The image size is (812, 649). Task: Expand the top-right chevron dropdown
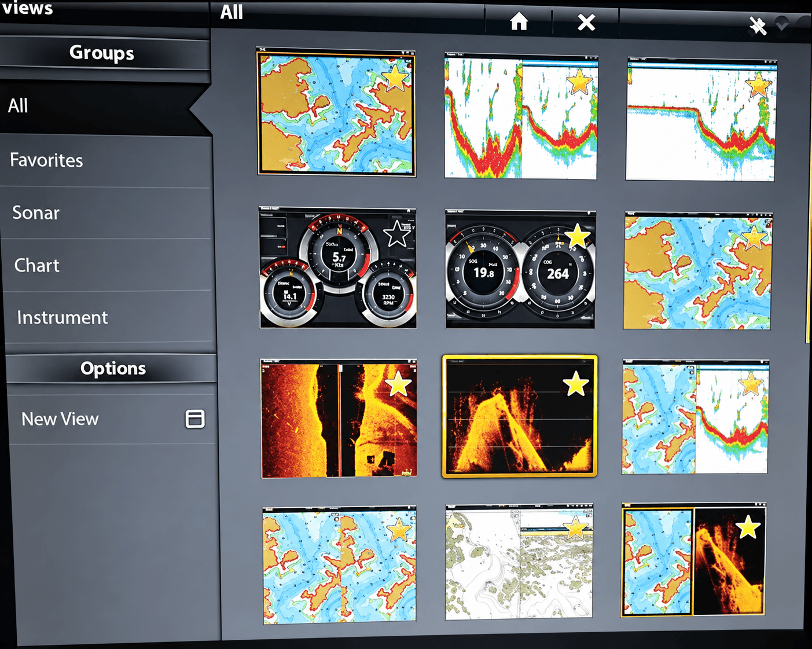coord(782,24)
